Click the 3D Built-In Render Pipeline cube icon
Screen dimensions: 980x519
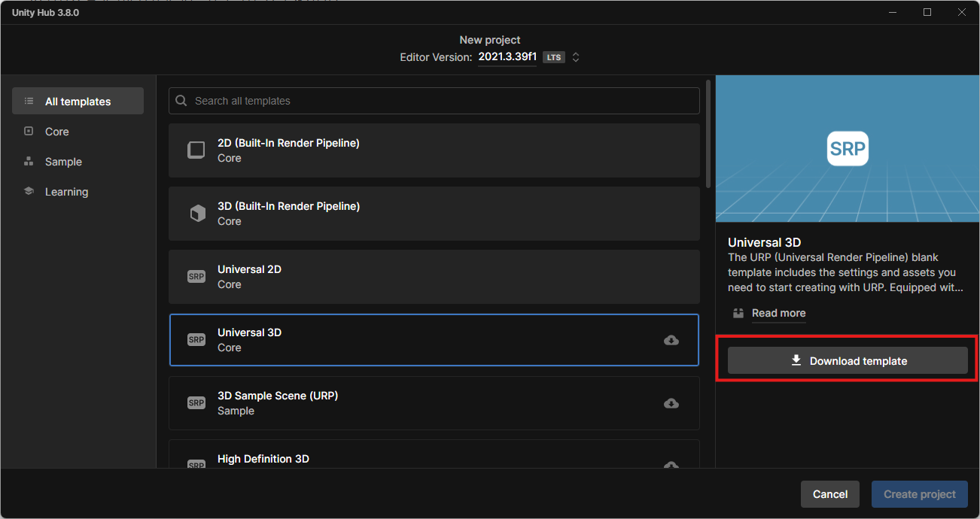(196, 214)
